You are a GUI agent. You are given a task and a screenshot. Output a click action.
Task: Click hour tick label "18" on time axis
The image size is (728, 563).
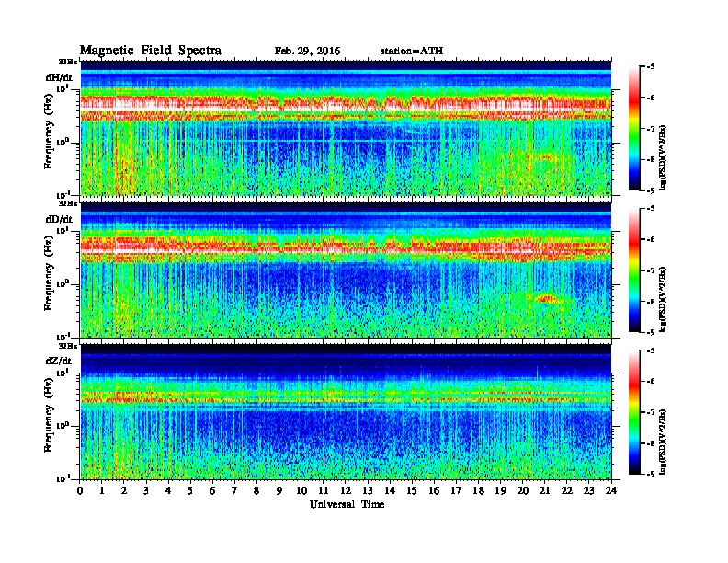pyautogui.click(x=479, y=491)
